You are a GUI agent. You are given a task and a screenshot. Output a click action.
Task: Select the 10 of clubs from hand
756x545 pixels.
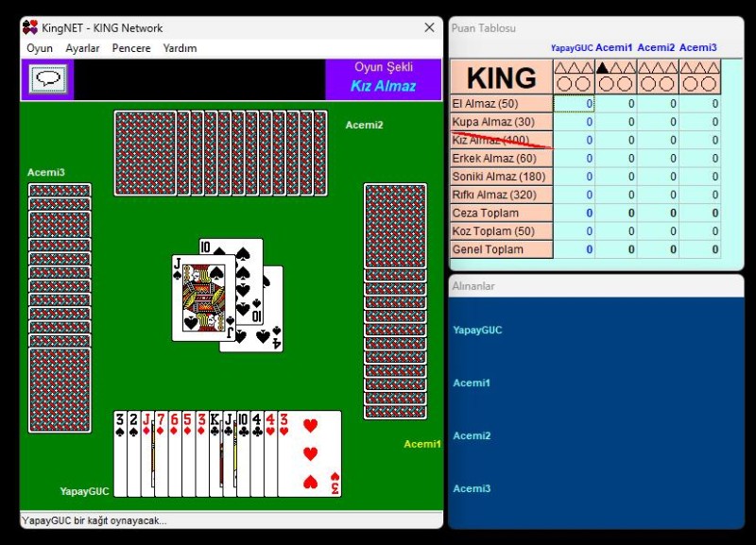(243, 453)
